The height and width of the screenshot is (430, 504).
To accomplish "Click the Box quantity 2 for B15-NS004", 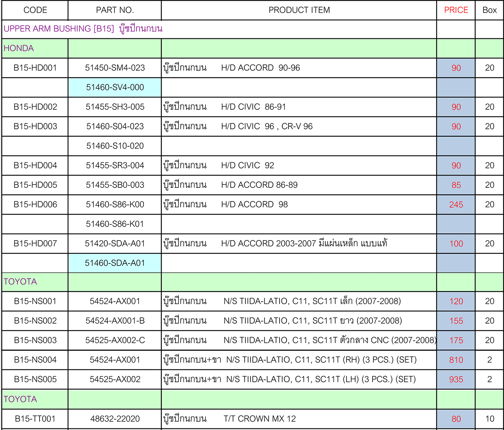I will pyautogui.click(x=489, y=360).
